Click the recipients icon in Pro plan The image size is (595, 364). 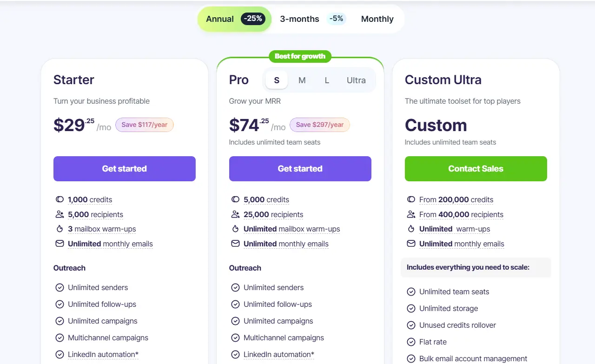[235, 214]
